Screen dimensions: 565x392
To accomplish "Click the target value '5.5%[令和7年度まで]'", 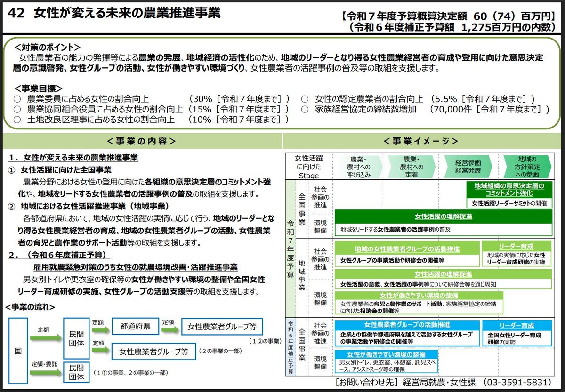I will pyautogui.click(x=483, y=99).
